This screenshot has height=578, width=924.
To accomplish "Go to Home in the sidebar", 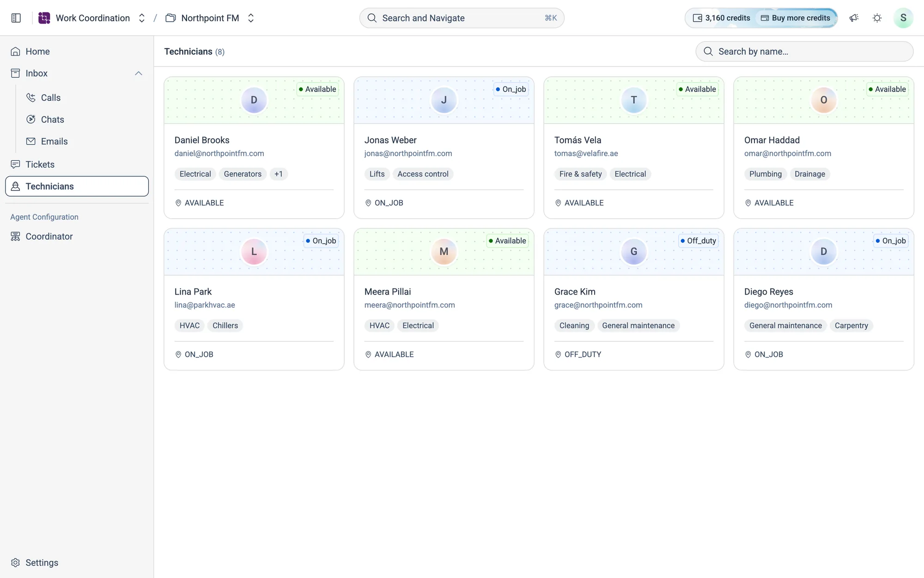I will 77,51.
